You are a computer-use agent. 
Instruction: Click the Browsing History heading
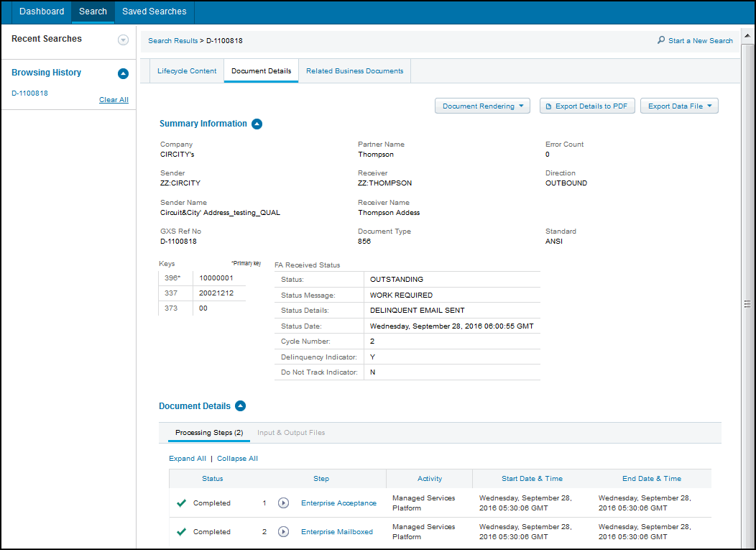pos(46,73)
